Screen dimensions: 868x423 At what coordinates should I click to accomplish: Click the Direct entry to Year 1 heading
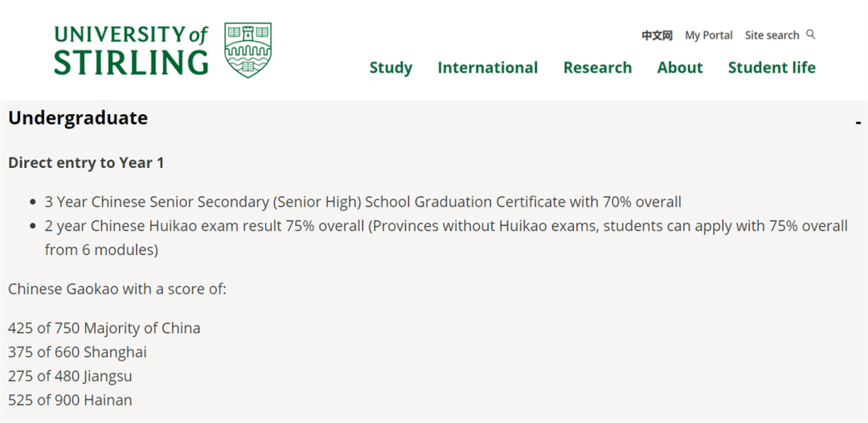pos(86,162)
